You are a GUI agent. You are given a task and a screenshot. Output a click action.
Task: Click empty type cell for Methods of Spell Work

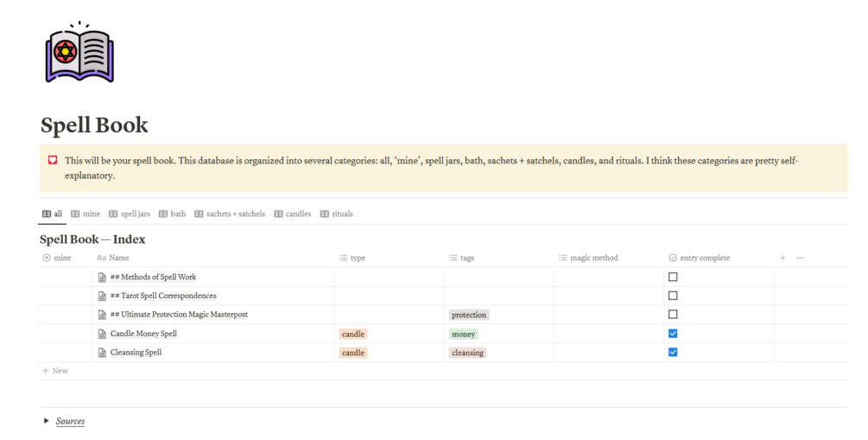pyautogui.click(x=390, y=277)
